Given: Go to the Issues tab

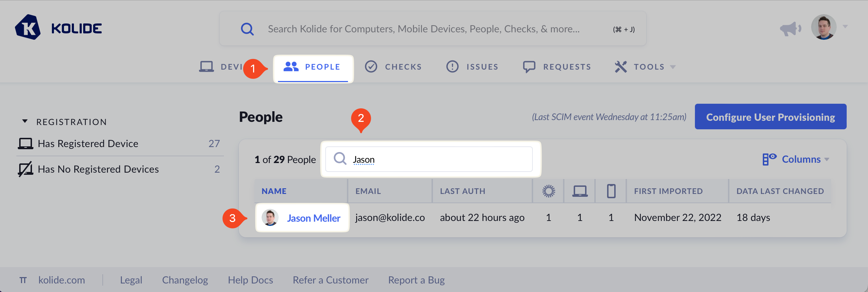Looking at the screenshot, I should 472,67.
